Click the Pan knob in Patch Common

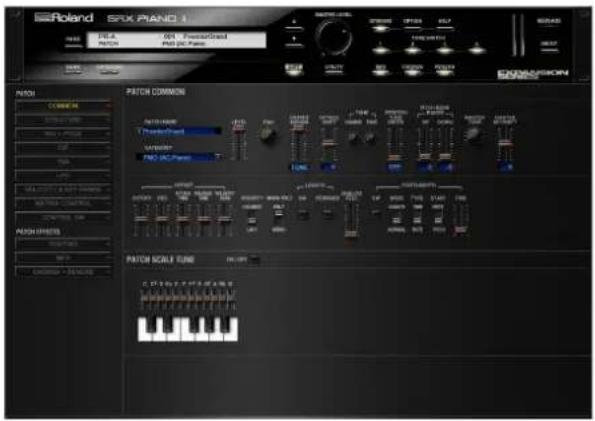coord(268,135)
